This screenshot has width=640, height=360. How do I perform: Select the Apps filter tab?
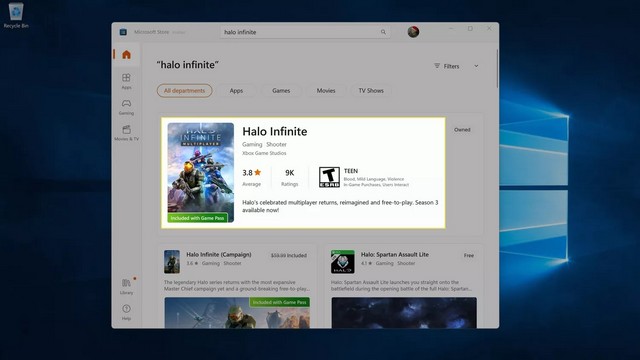(236, 91)
